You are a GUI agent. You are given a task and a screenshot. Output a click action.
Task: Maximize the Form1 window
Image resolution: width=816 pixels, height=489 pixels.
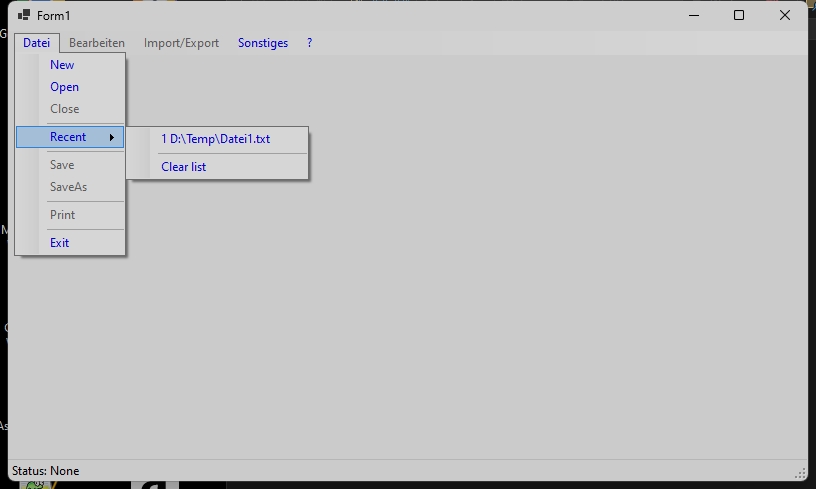click(739, 15)
